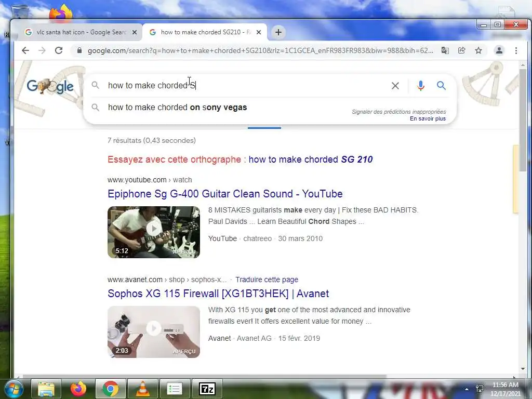Click YouTube · chatreeo source text

pyautogui.click(x=240, y=238)
